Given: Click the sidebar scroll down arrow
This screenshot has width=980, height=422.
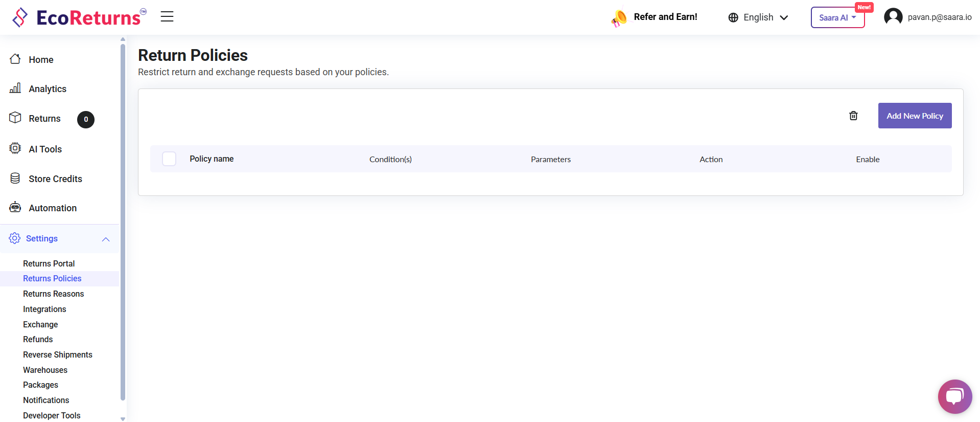Looking at the screenshot, I should pyautogui.click(x=123, y=418).
